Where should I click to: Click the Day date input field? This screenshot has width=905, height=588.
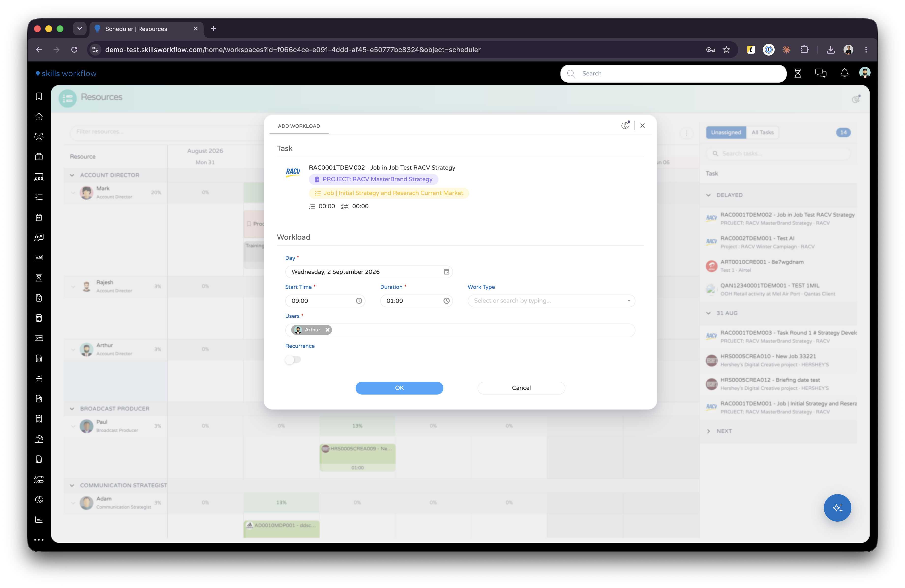368,272
